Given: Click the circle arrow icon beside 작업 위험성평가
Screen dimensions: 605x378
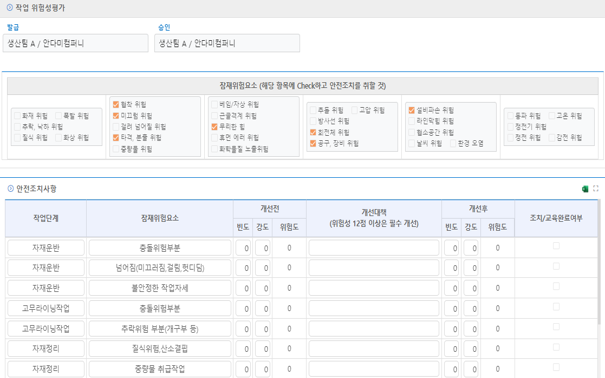Looking at the screenshot, I should click(10, 7).
